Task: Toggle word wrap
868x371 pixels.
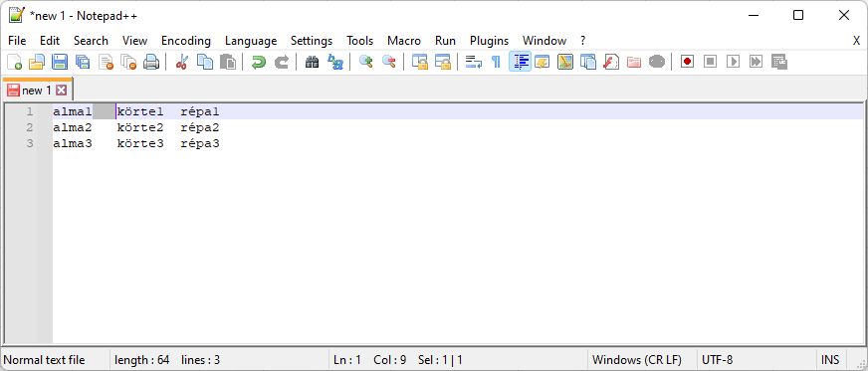Action: coord(473,62)
